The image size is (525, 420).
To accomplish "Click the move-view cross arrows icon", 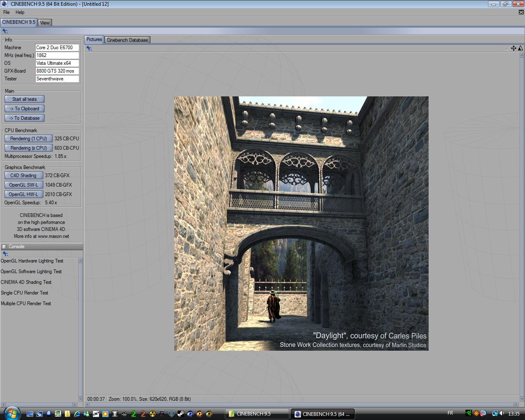I will (514, 48).
